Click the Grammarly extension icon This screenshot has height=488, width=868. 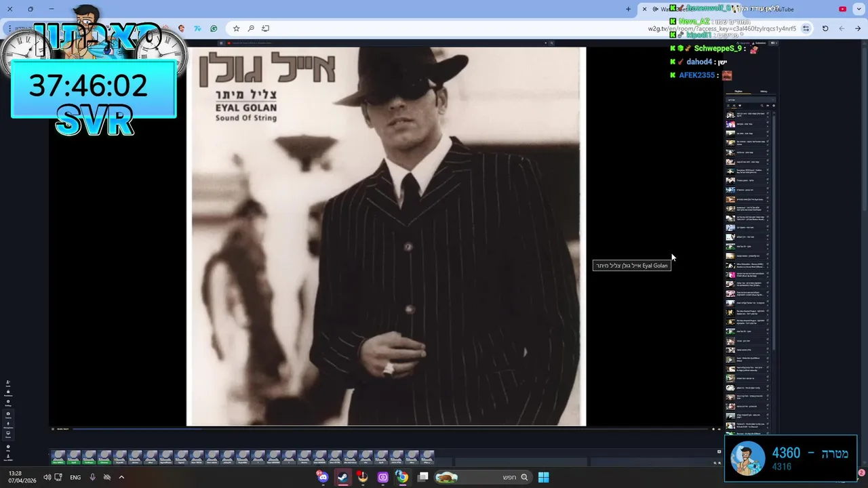[214, 28]
